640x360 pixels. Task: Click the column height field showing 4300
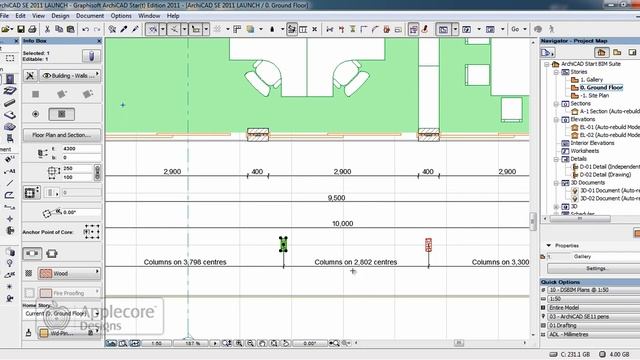pos(81,149)
